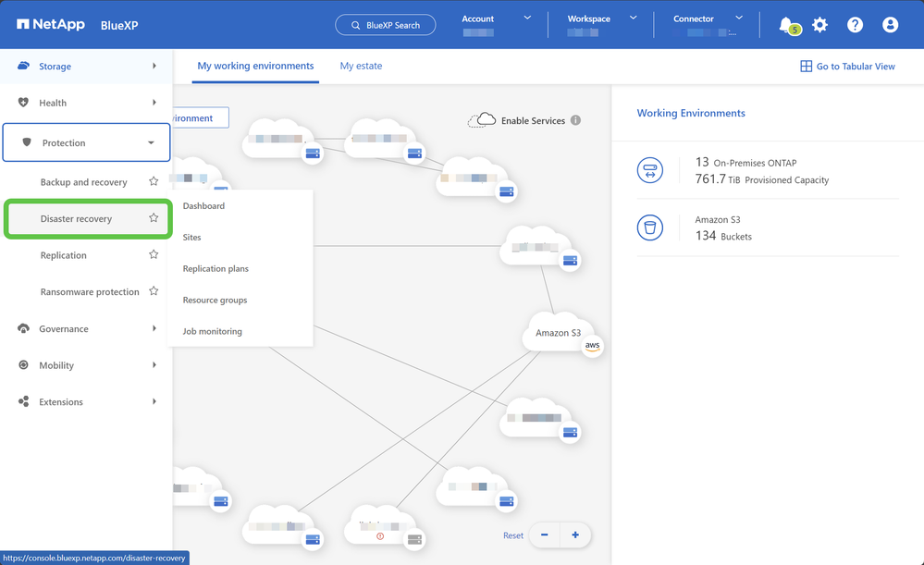924x565 pixels.
Task: Click the Enable Services info icon
Action: (575, 121)
